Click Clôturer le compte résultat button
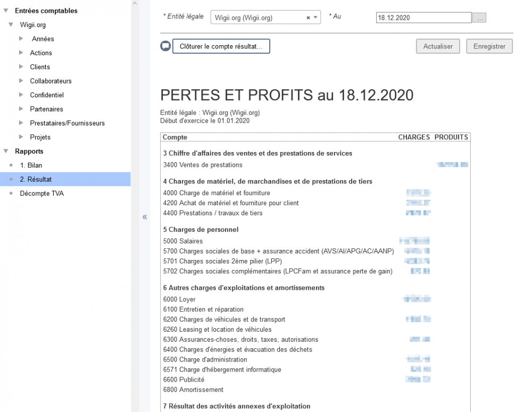The image size is (532, 412). coord(221,46)
